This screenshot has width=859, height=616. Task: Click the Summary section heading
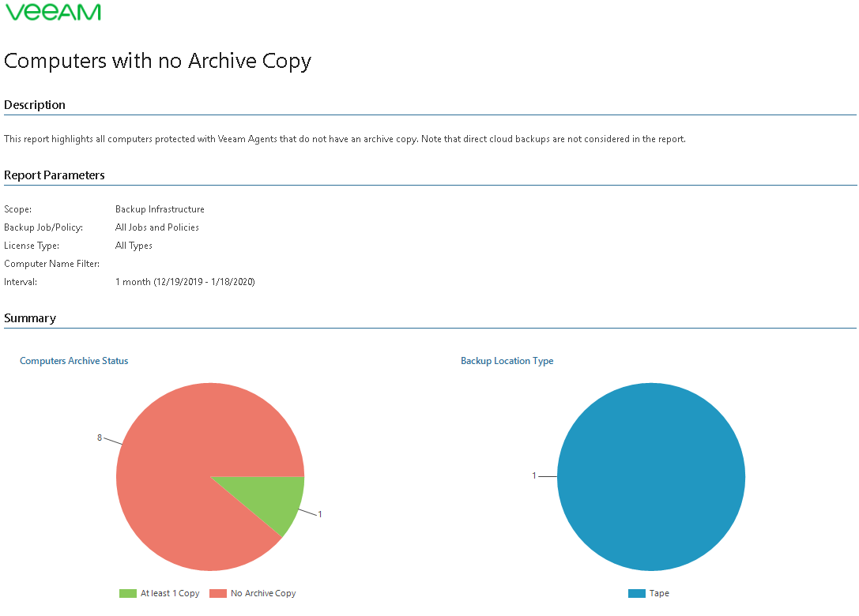click(30, 318)
